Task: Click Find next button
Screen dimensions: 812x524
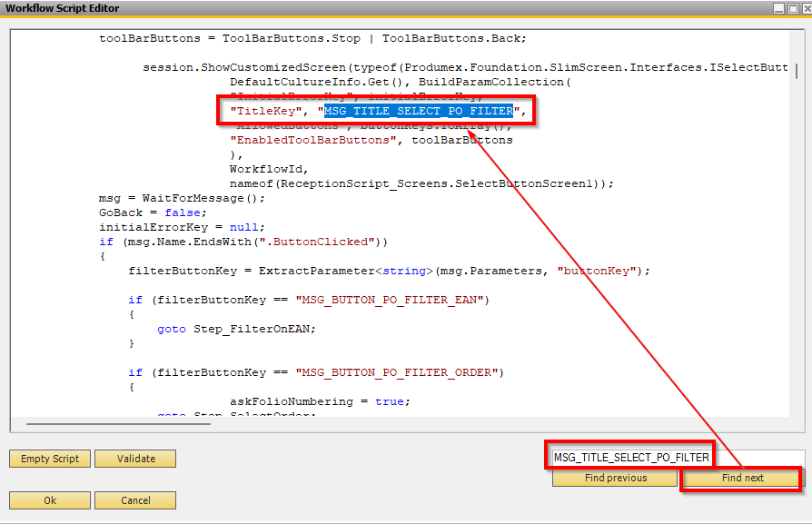Action: click(x=742, y=478)
